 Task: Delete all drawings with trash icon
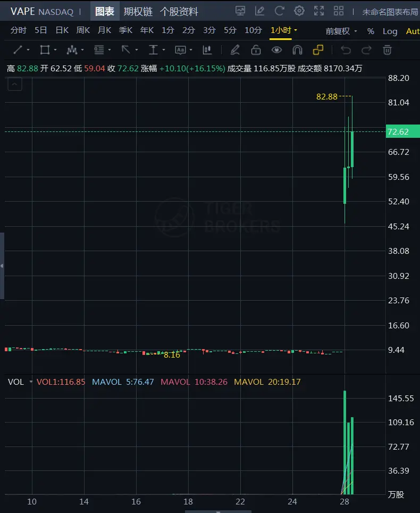tap(388, 49)
